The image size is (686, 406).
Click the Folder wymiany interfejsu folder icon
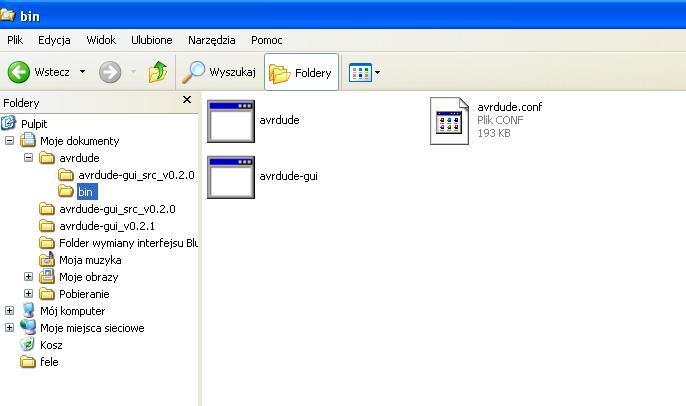click(x=47, y=243)
